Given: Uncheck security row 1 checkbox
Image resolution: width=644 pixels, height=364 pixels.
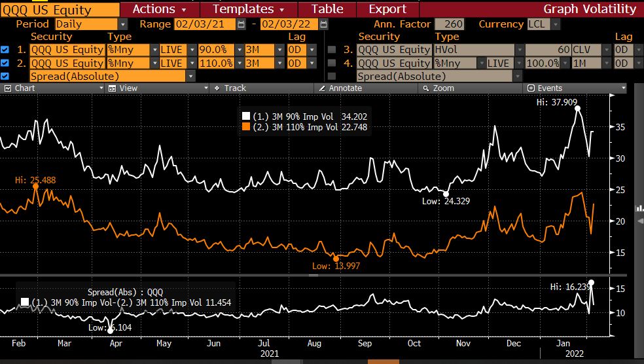Looking at the screenshot, I should click(5, 50).
